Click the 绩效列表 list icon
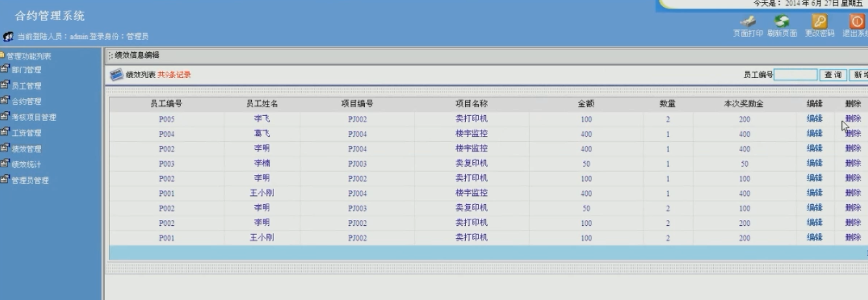 coord(116,75)
